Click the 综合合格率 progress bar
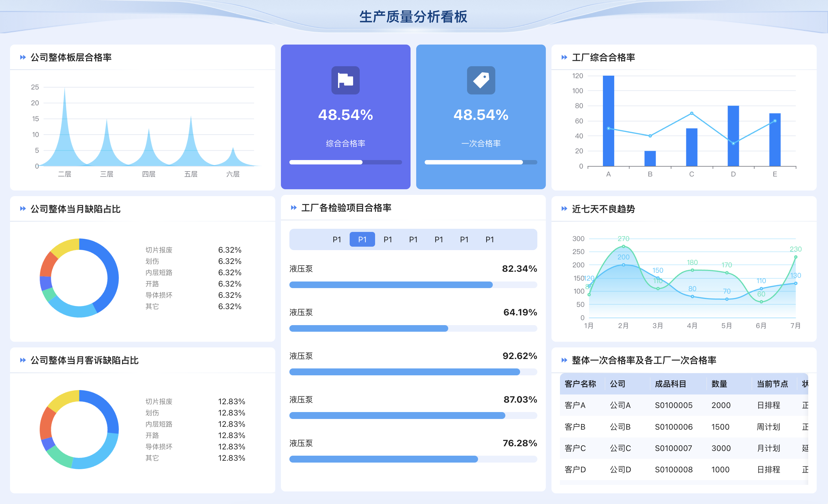Viewport: 828px width, 504px height. click(346, 162)
